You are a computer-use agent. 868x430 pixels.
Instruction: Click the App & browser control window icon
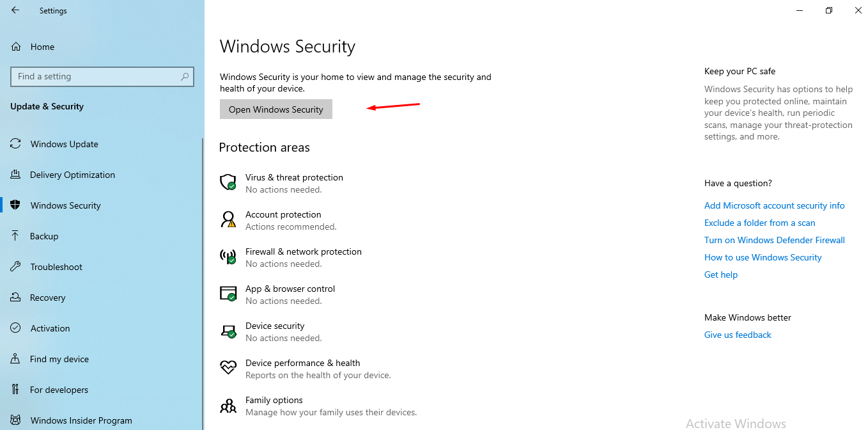tap(228, 294)
